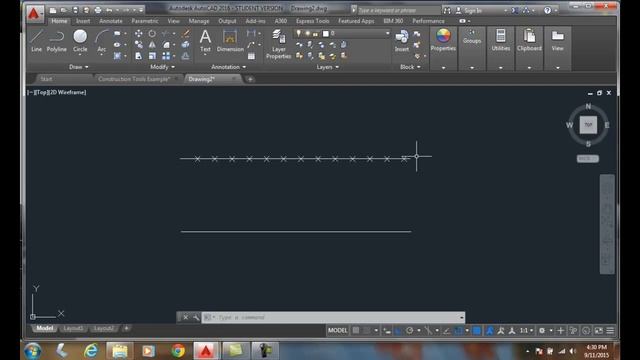
Task: Click the Help question mark icon
Action: pos(547,10)
